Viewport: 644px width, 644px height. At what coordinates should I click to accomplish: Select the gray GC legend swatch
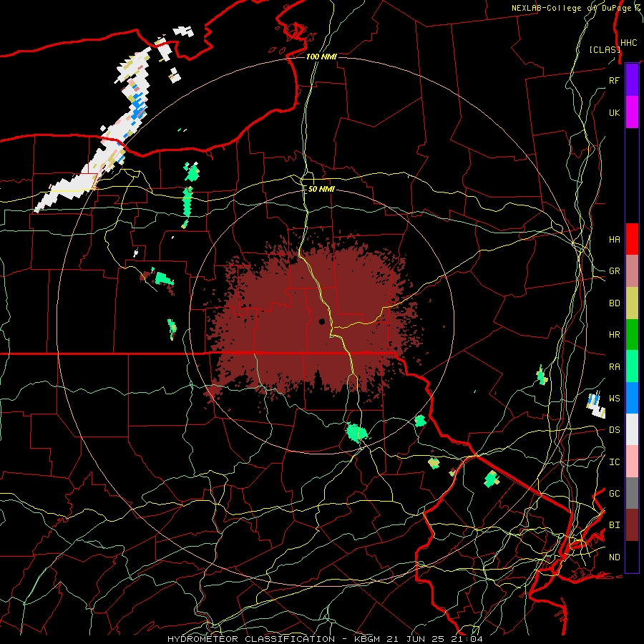pos(632,494)
